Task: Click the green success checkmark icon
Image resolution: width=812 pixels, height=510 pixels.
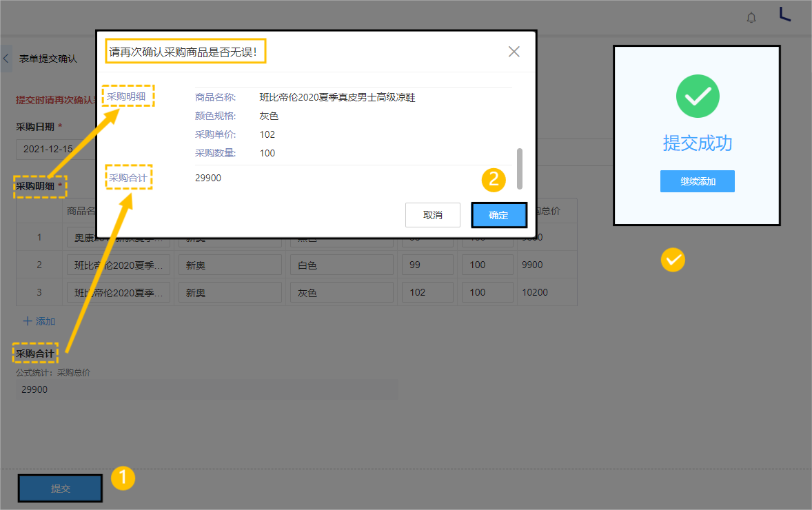Action: 697,96
